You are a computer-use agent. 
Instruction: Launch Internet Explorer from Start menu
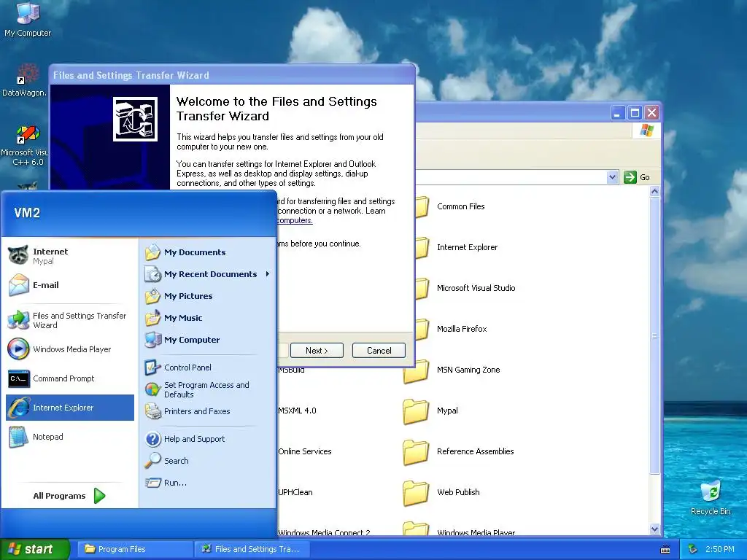pyautogui.click(x=69, y=408)
